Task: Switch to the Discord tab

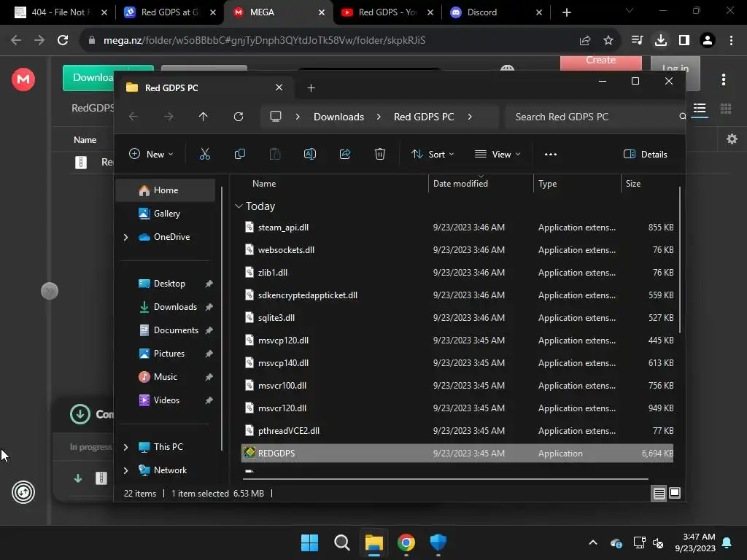Action: [496, 12]
